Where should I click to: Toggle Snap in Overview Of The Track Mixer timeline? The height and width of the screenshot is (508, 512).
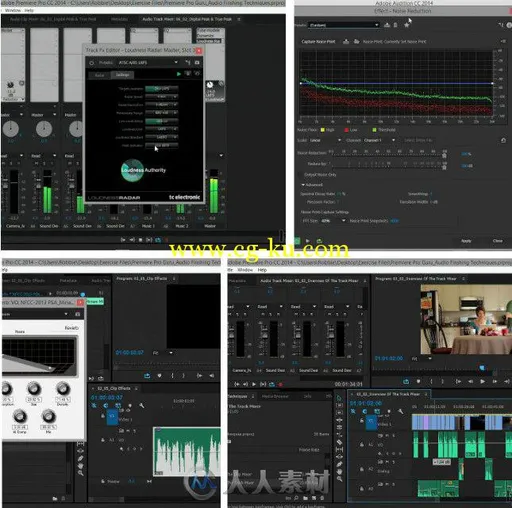pyautogui.click(x=353, y=412)
